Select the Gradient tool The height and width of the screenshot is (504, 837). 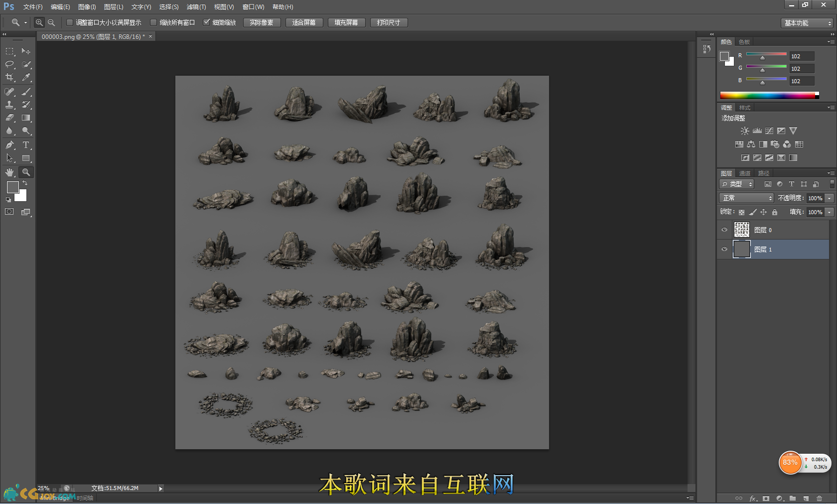tap(26, 118)
